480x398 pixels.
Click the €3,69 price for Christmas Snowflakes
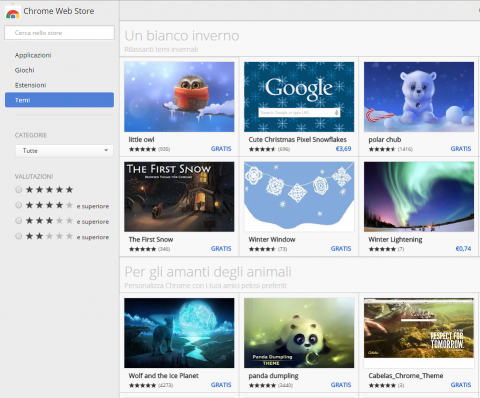343,149
